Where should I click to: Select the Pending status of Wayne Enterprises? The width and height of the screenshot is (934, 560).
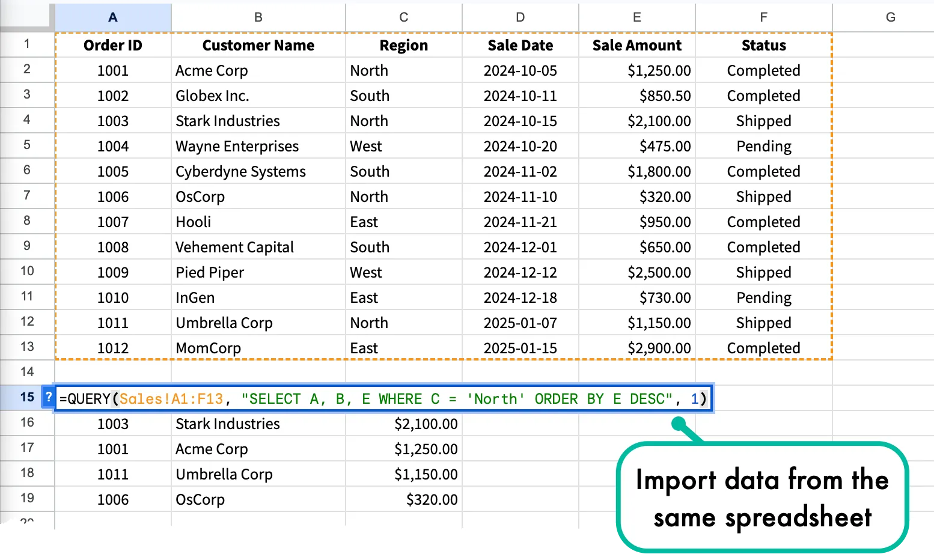click(763, 145)
